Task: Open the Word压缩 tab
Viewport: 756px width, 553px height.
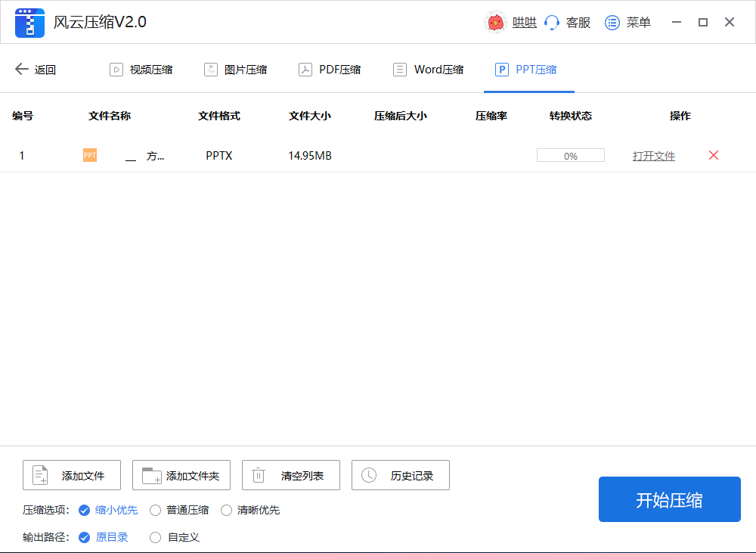Action: pyautogui.click(x=428, y=69)
